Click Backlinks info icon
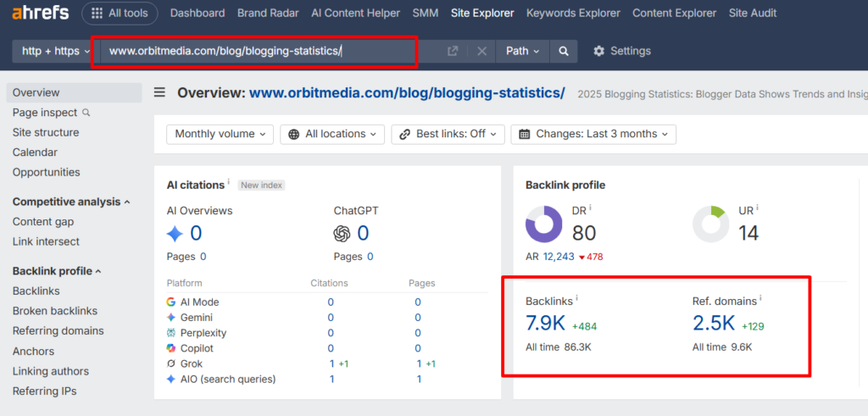Screen dimensions: 868x416 pos(576,298)
